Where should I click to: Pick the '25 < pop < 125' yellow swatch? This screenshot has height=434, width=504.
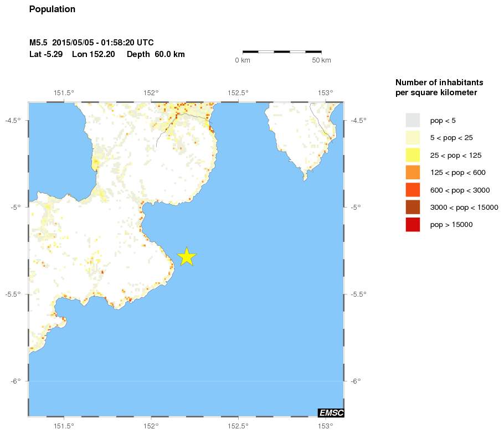coord(413,155)
